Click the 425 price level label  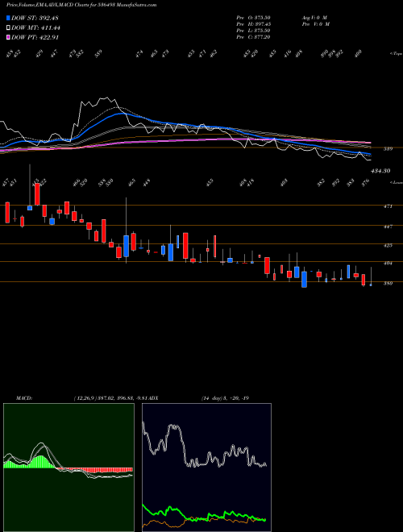click(x=388, y=245)
